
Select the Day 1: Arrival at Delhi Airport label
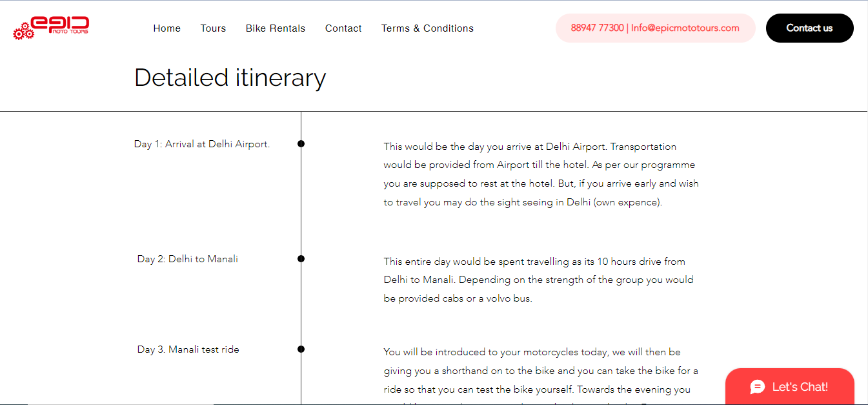[x=202, y=144]
